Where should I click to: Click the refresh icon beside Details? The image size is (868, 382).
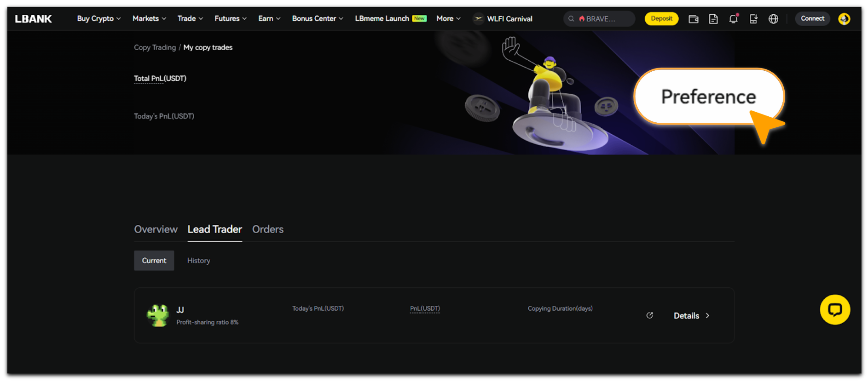pos(649,315)
